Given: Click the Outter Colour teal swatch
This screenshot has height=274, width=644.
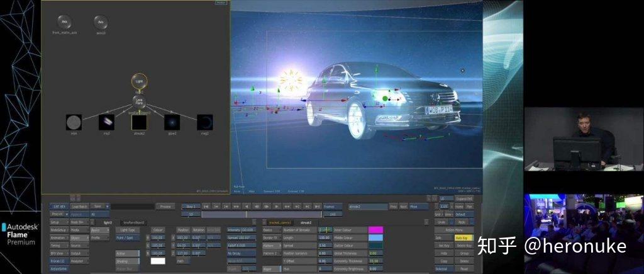Looking at the screenshot, I should coord(376,246).
